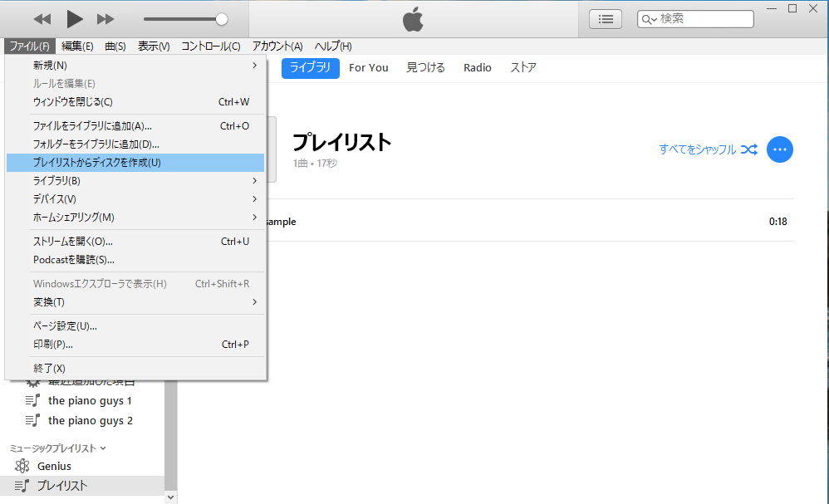
Task: Collapse the ミュージックプレイリスト section chevron
Action: [x=103, y=448]
